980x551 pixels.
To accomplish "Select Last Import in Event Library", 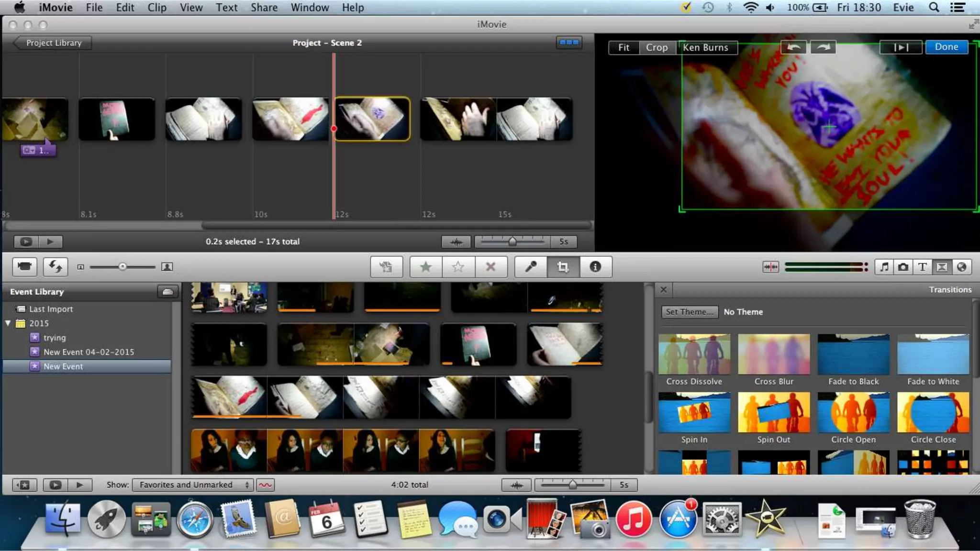I will [51, 309].
